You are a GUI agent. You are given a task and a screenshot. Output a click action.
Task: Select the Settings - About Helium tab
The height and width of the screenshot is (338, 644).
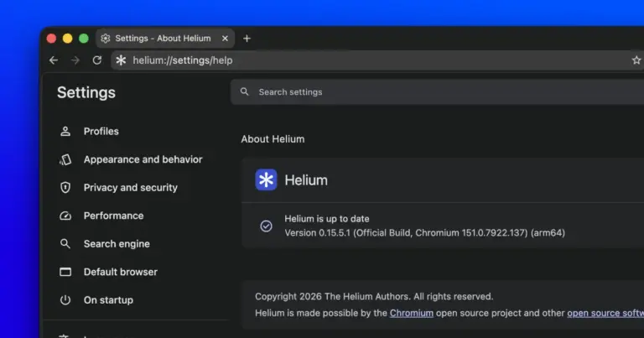tap(165, 39)
